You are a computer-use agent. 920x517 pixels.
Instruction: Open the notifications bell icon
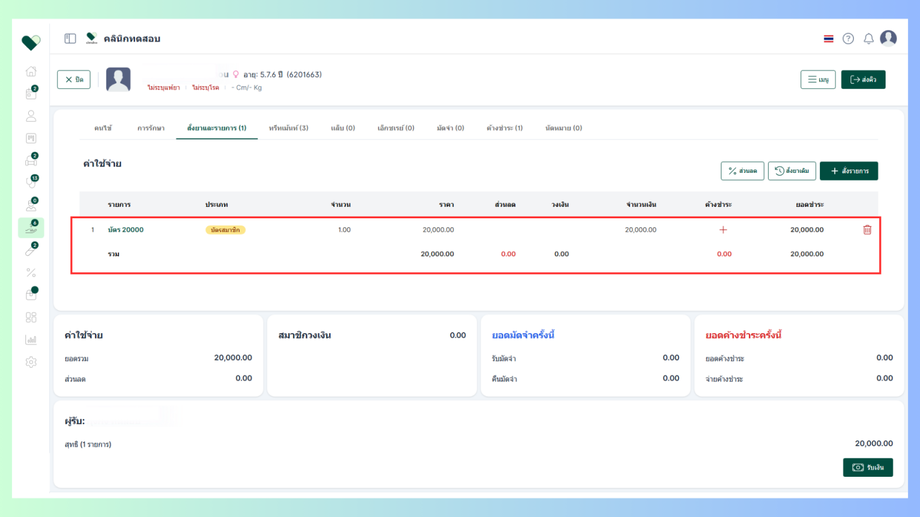(x=868, y=39)
